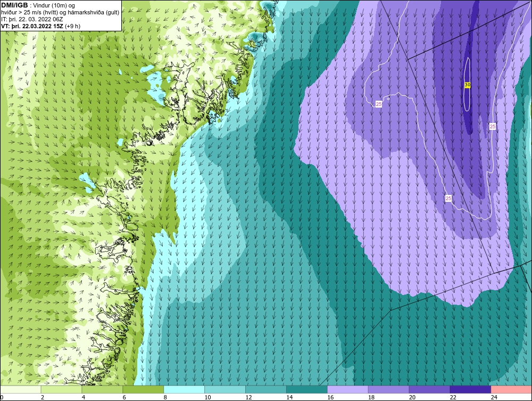Click the legend scale value 6

click(124, 397)
